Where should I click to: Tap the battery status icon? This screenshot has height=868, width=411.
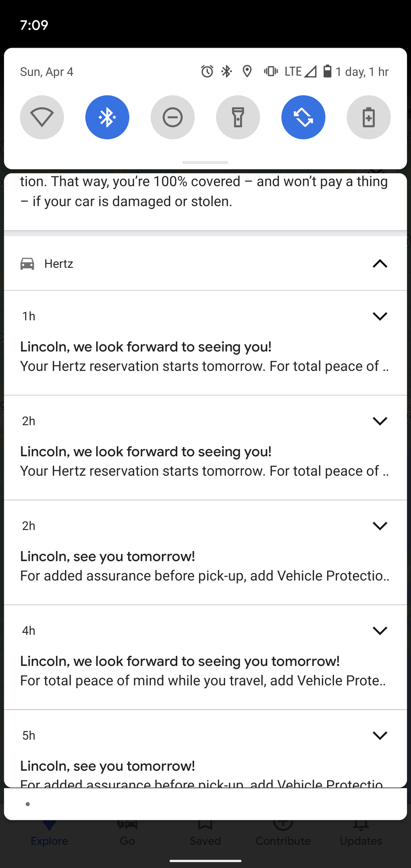coord(327,71)
